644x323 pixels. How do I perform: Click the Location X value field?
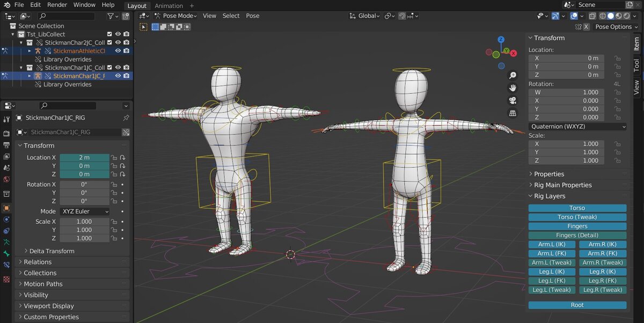[85, 157]
